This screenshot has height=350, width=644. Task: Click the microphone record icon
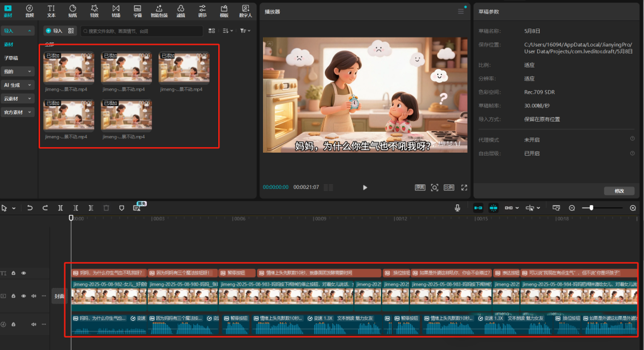pos(457,208)
